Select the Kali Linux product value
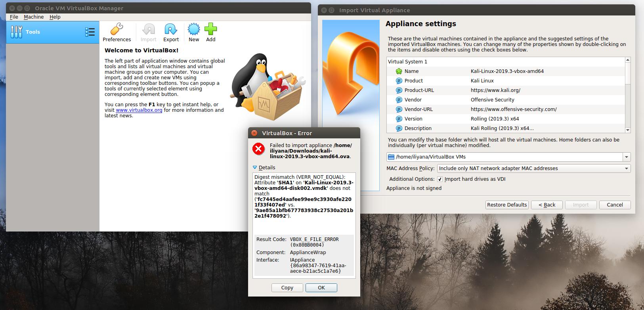This screenshot has height=310, width=644. point(482,81)
